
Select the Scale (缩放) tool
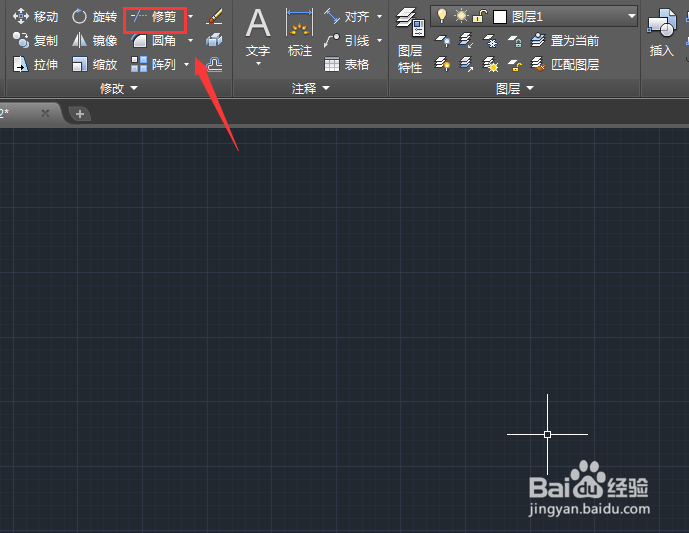(x=94, y=65)
